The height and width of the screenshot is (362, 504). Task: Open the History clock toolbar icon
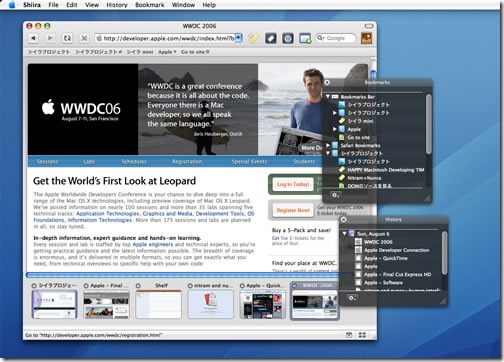click(x=288, y=38)
